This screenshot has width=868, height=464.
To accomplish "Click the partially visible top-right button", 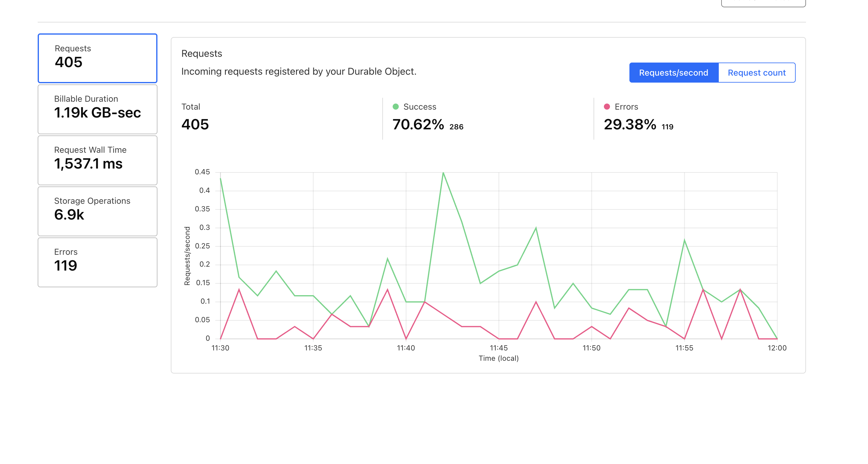I will coord(763,3).
